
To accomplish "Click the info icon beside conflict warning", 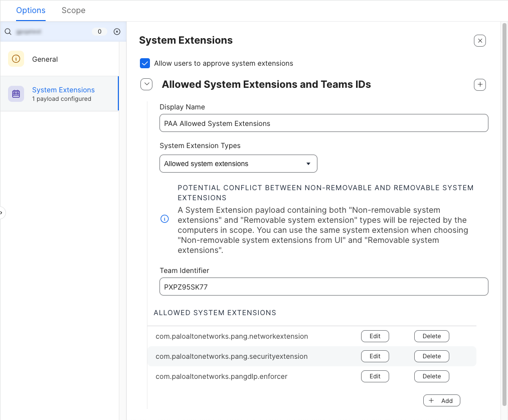I will click(164, 219).
